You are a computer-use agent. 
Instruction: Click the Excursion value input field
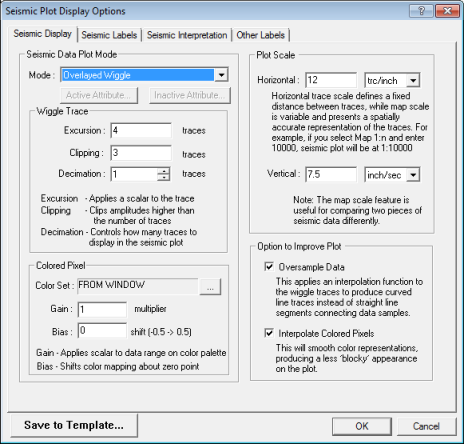[x=141, y=130]
